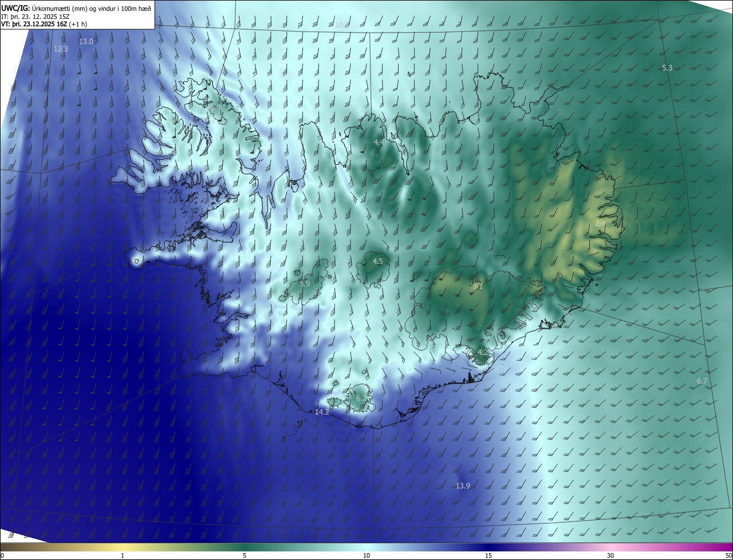Click the title 'Úrkomumætti (mm) og vindur í 100m hæð'

pyautogui.click(x=91, y=7)
